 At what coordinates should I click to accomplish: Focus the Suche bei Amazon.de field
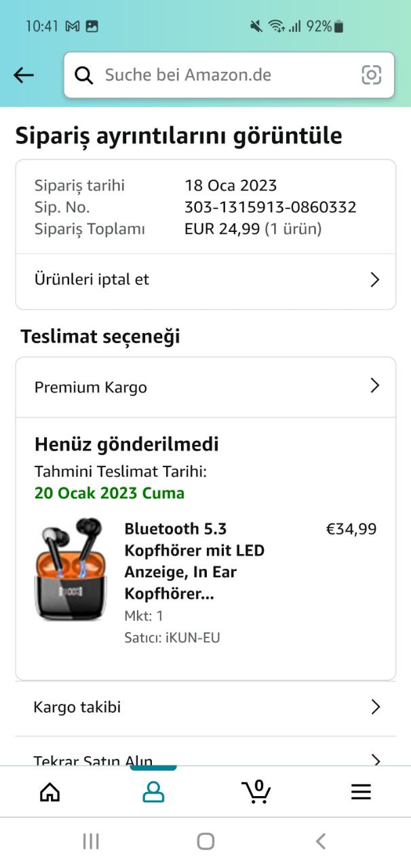229,75
